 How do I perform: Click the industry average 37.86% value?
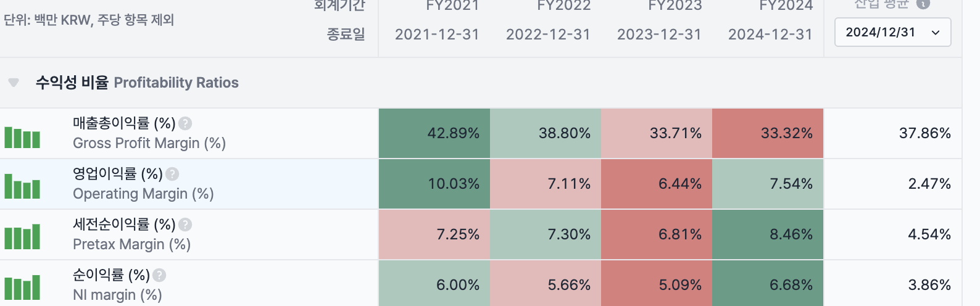(x=924, y=133)
